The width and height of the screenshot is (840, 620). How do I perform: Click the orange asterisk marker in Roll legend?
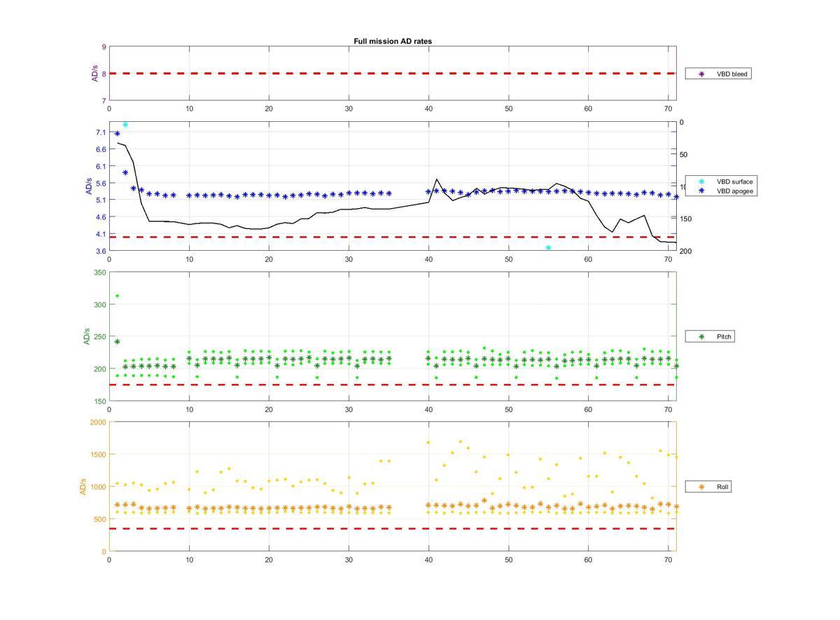[701, 487]
